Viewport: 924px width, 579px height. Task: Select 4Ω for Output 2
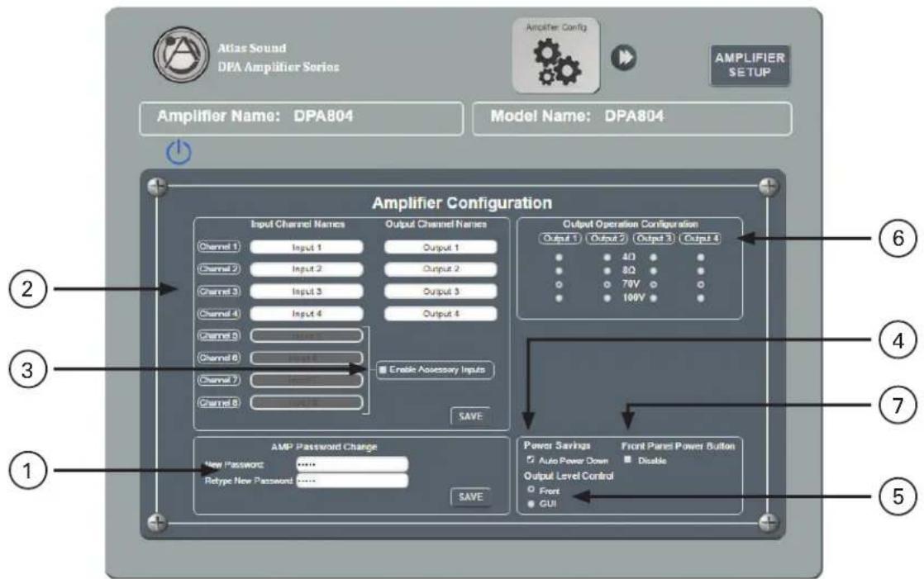tap(607, 258)
